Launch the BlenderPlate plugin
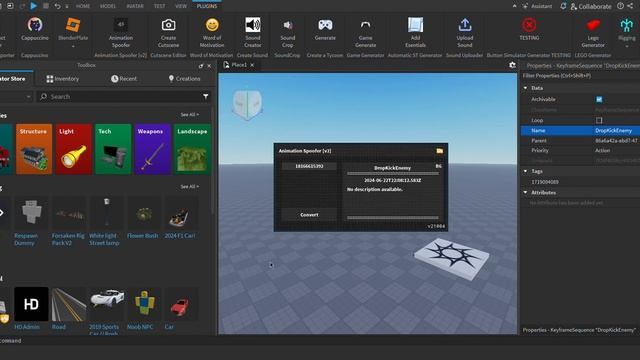640x360 pixels. click(73, 29)
